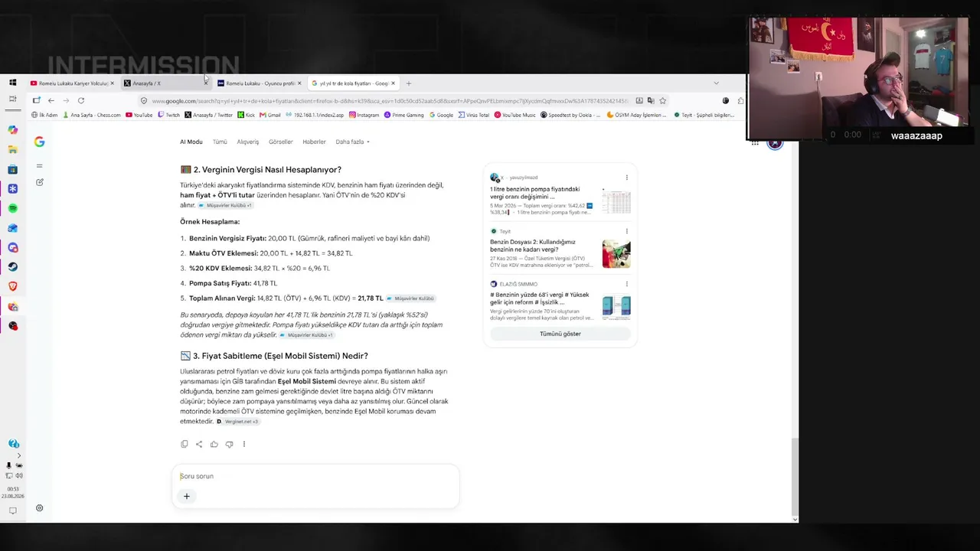Viewport: 980px width, 551px height.
Task: Switch to Romelu Lukaku Kariyer Yolculuğu YouTube tab
Action: [x=72, y=83]
